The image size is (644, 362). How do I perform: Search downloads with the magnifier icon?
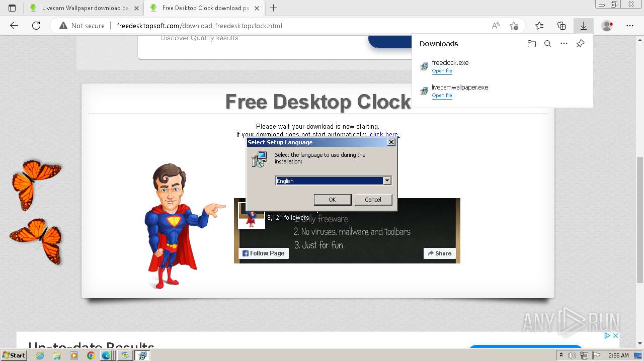(x=548, y=44)
